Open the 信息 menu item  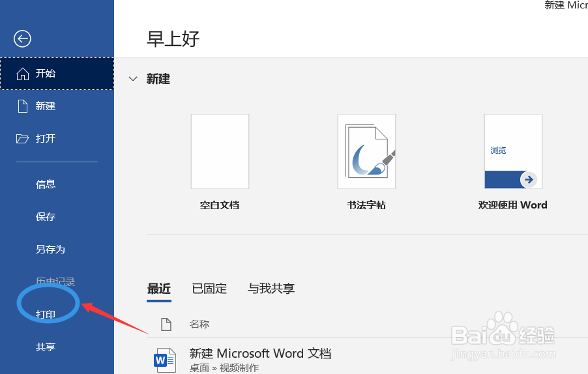(46, 184)
